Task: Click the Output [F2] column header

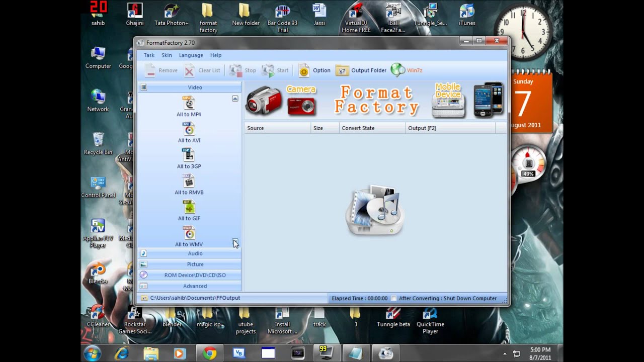Action: (x=451, y=128)
